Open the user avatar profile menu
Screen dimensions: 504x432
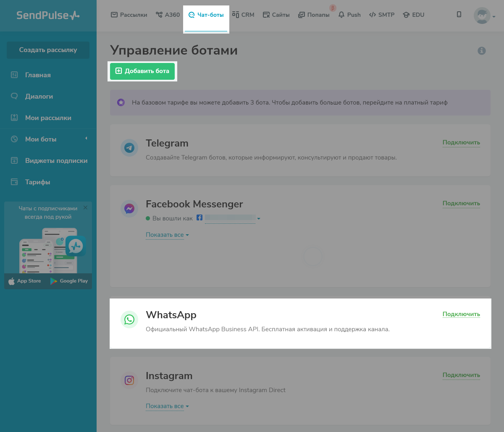(x=484, y=16)
